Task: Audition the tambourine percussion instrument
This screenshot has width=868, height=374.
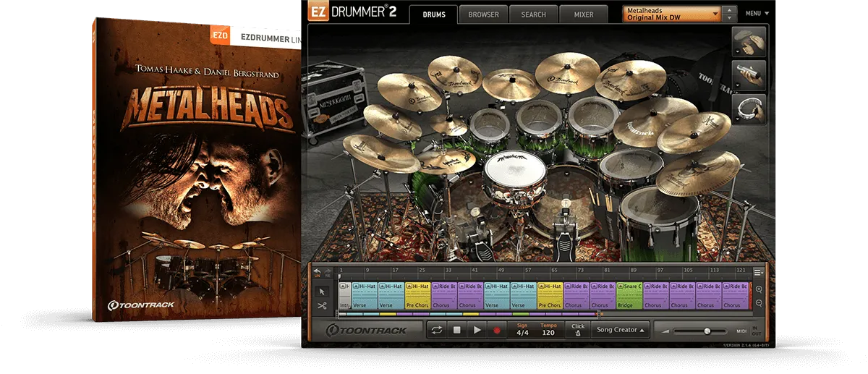Action: point(749,109)
